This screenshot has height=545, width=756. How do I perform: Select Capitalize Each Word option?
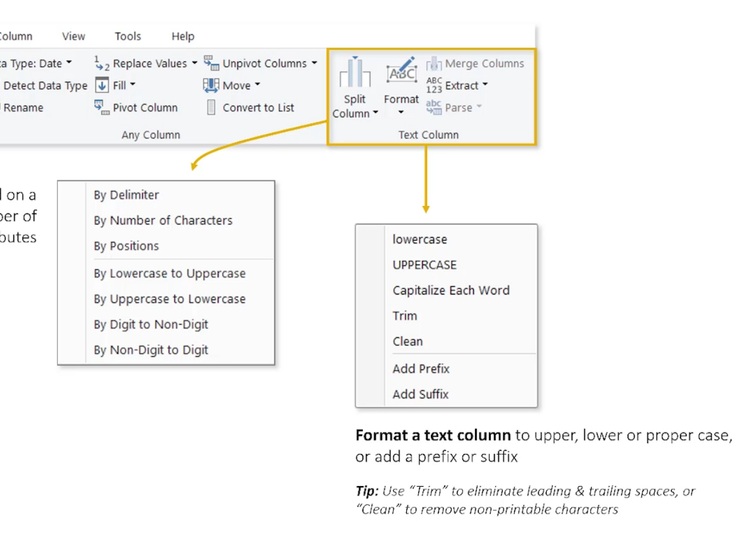[451, 290]
